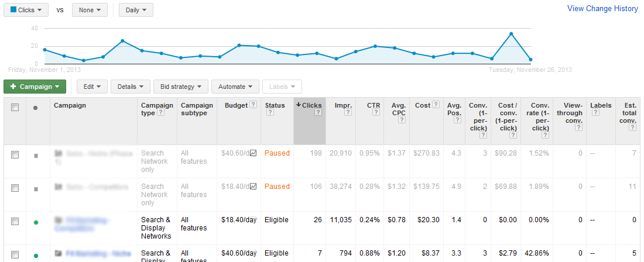Open the Edit dropdown menu
The image size is (644, 262).
(92, 87)
